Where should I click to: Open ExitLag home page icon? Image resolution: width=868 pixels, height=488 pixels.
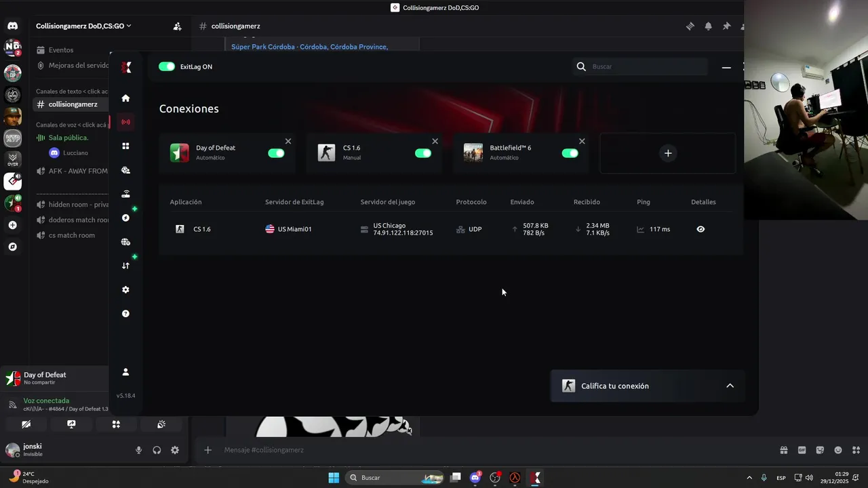pyautogui.click(x=125, y=98)
